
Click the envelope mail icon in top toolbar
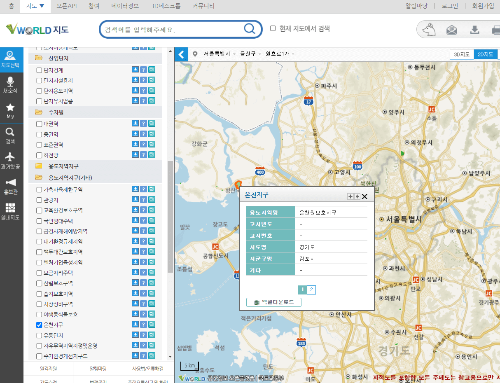pos(452,30)
